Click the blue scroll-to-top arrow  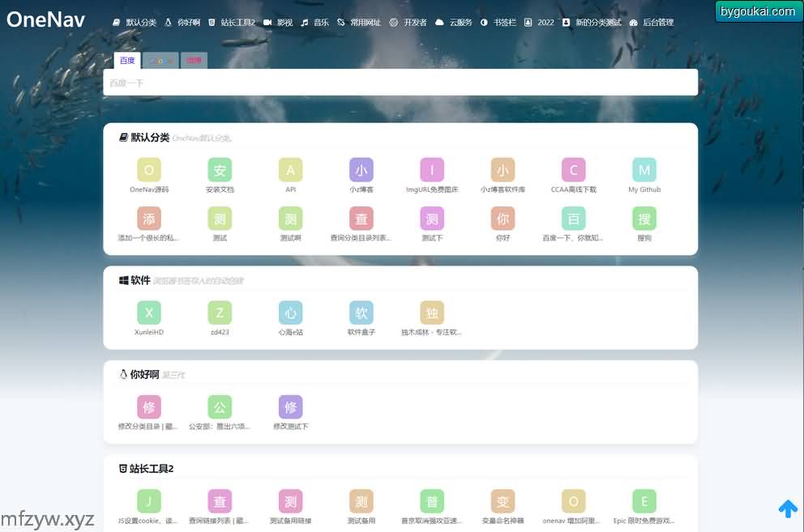(788, 509)
